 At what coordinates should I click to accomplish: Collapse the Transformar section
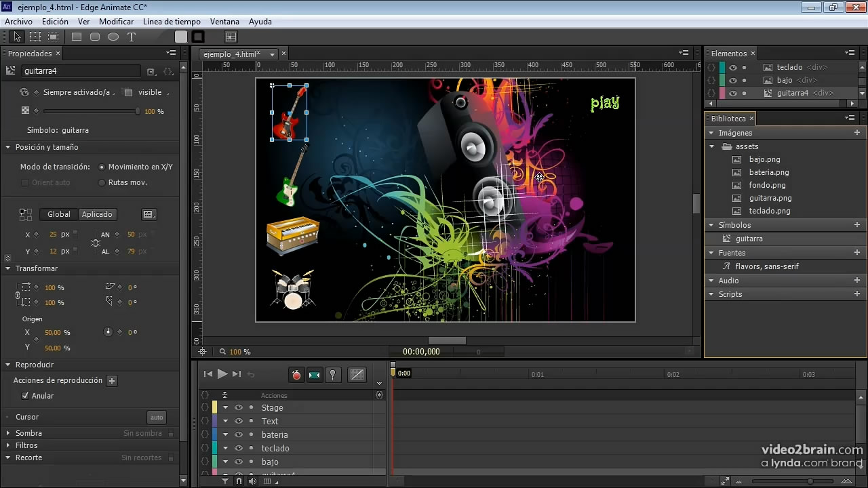pos(8,268)
